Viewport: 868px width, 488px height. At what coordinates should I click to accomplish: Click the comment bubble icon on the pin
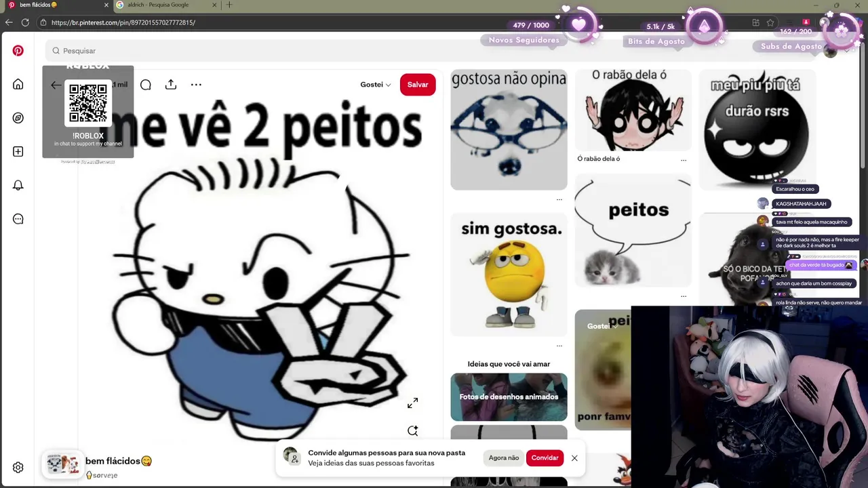[146, 85]
